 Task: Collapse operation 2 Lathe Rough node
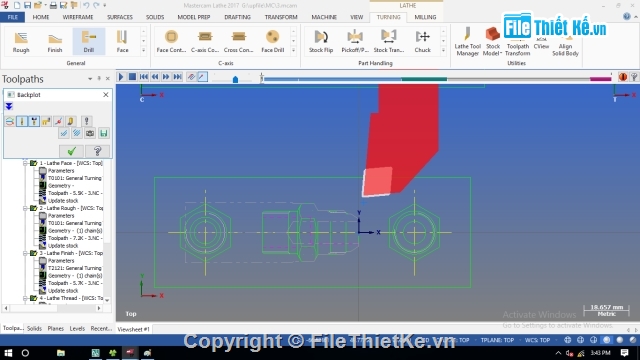25,208
